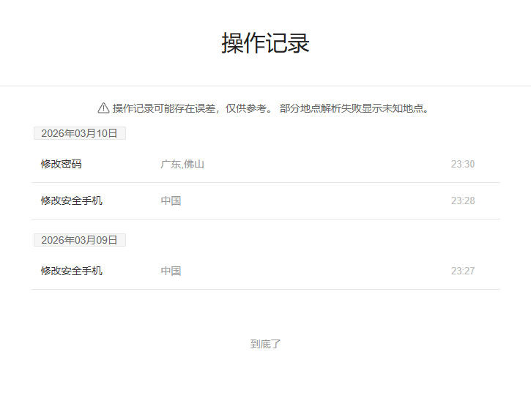Image resolution: width=531 pixels, height=420 pixels.
Task: Click the time 23:30
Action: [463, 164]
